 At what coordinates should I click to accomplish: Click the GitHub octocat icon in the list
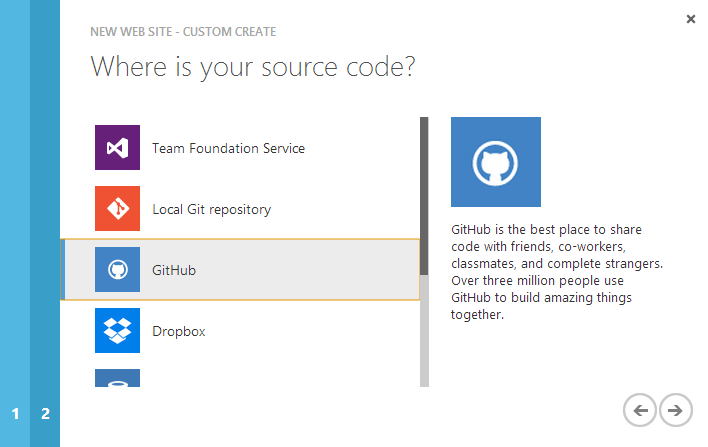(117, 270)
